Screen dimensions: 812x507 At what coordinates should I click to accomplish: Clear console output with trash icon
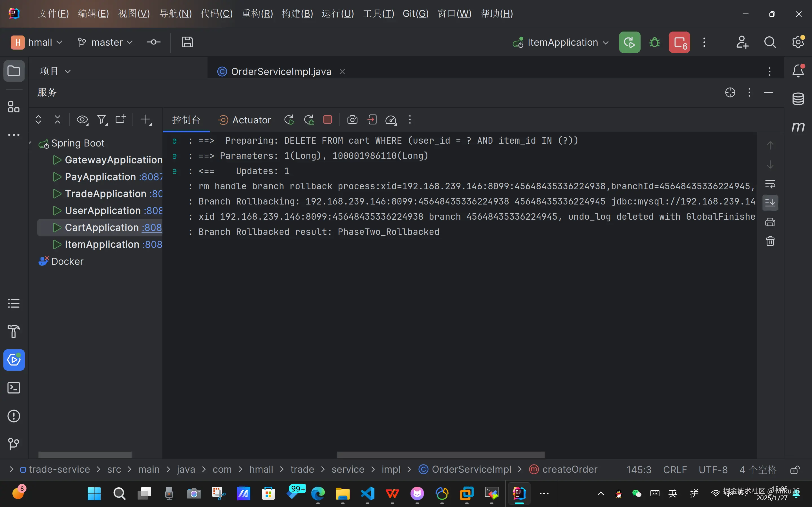tap(770, 241)
